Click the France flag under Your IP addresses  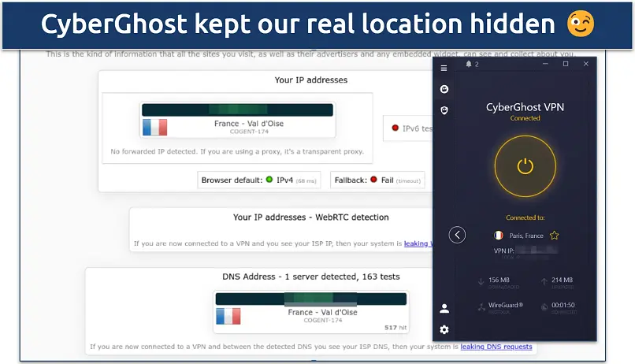click(x=154, y=127)
